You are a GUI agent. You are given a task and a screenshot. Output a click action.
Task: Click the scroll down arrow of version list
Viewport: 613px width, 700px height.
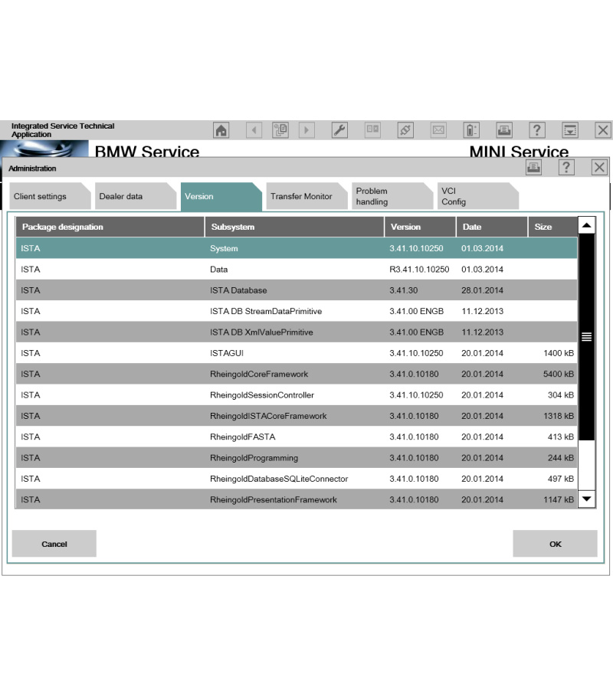(587, 499)
